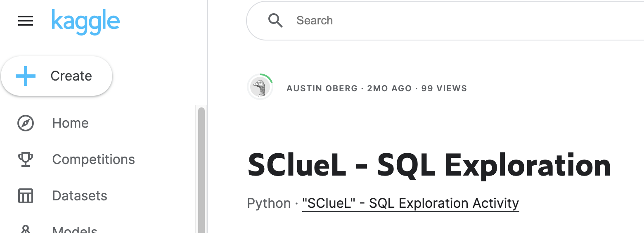Click the sidebar vertical scrollbar
Screen dimensions: 644x233
201,169
